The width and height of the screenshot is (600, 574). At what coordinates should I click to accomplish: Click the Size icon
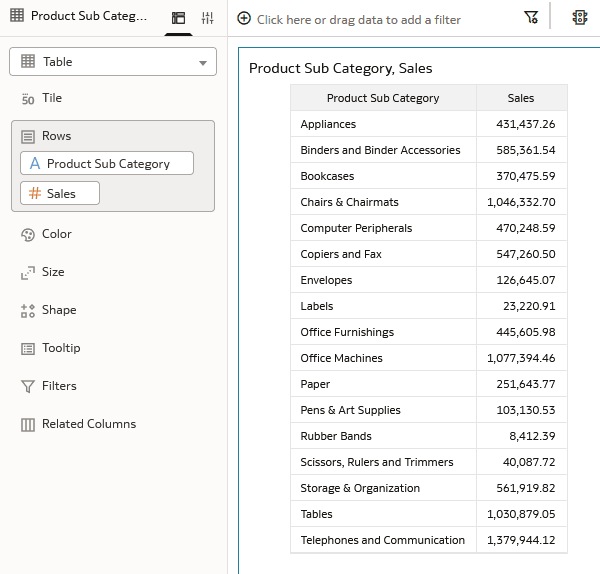click(x=28, y=272)
